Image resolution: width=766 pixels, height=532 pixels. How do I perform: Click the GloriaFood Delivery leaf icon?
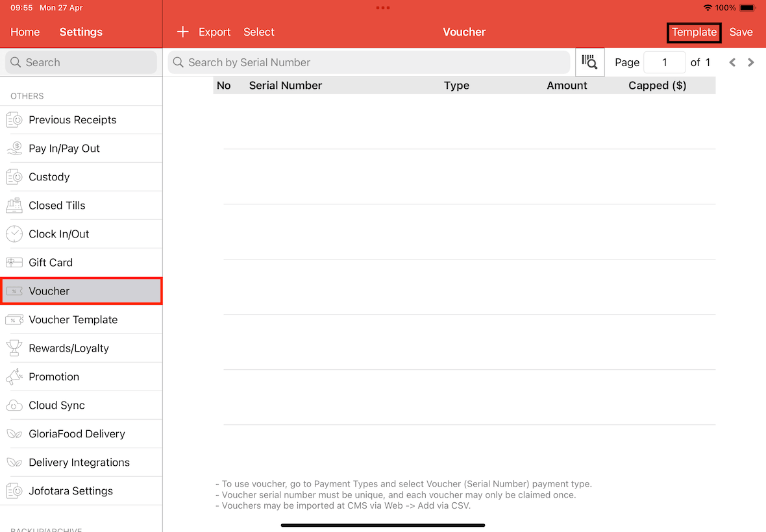click(x=14, y=434)
